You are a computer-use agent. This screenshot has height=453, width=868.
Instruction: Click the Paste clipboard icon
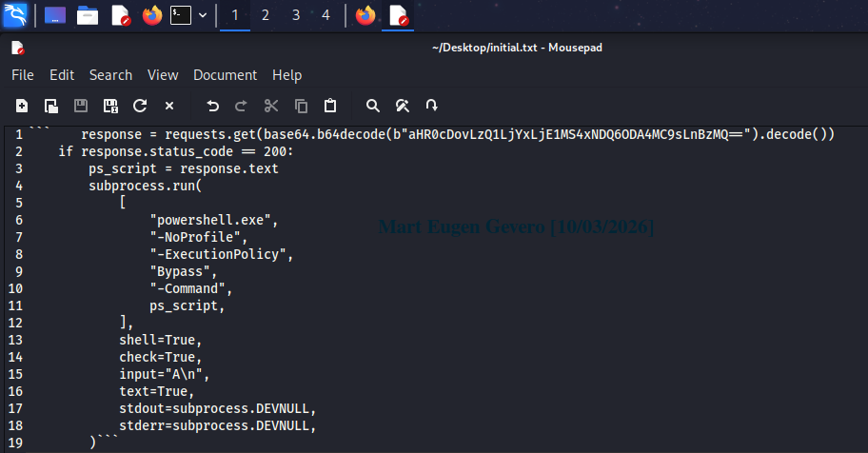point(330,106)
